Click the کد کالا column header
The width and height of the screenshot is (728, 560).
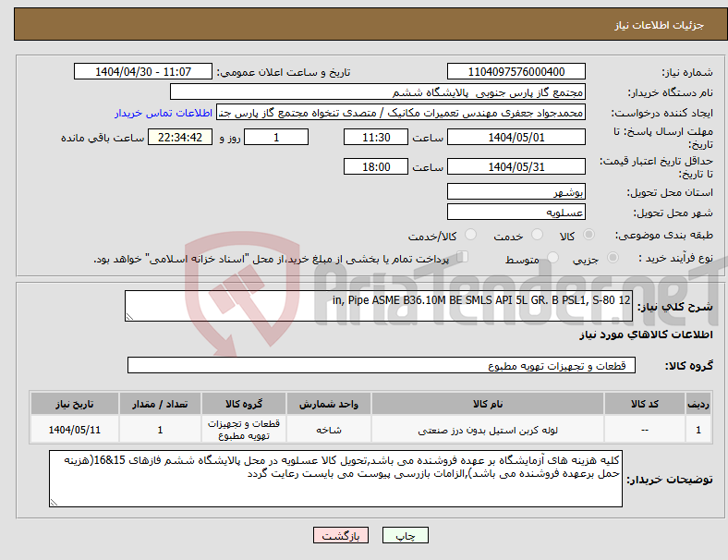pyautogui.click(x=645, y=404)
